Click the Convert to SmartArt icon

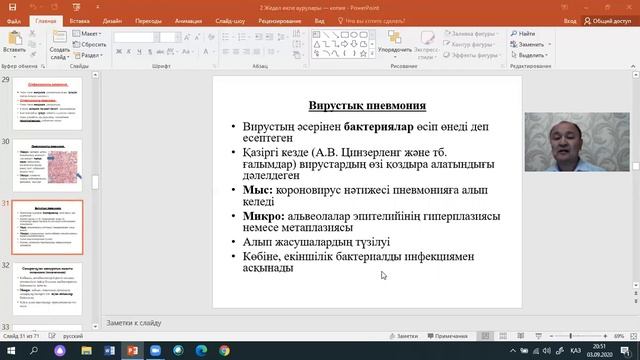297,55
